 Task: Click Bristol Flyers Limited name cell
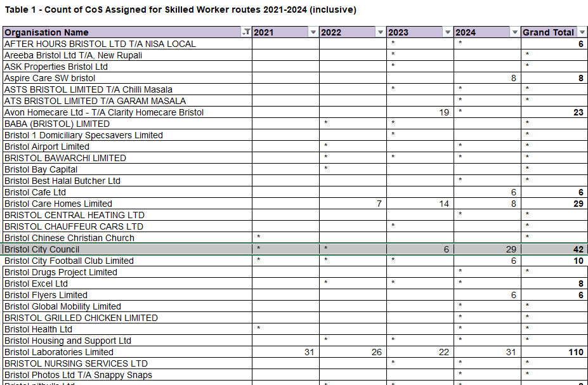click(x=127, y=295)
